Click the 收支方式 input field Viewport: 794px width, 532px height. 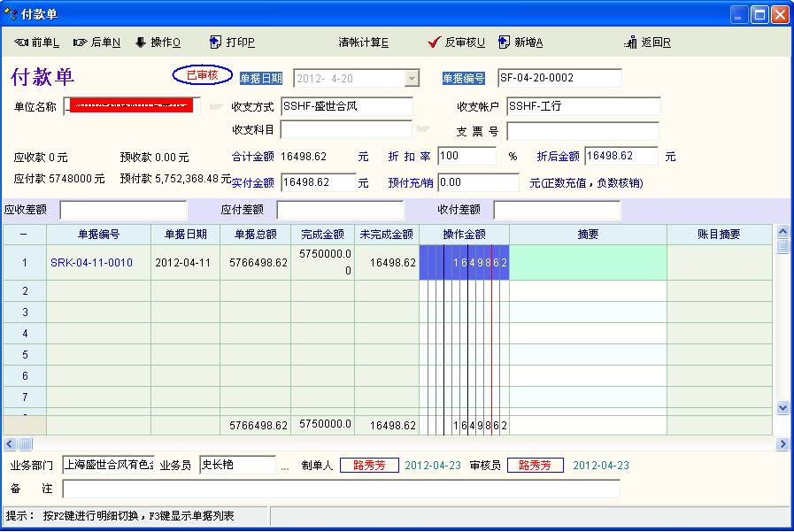pos(346,106)
